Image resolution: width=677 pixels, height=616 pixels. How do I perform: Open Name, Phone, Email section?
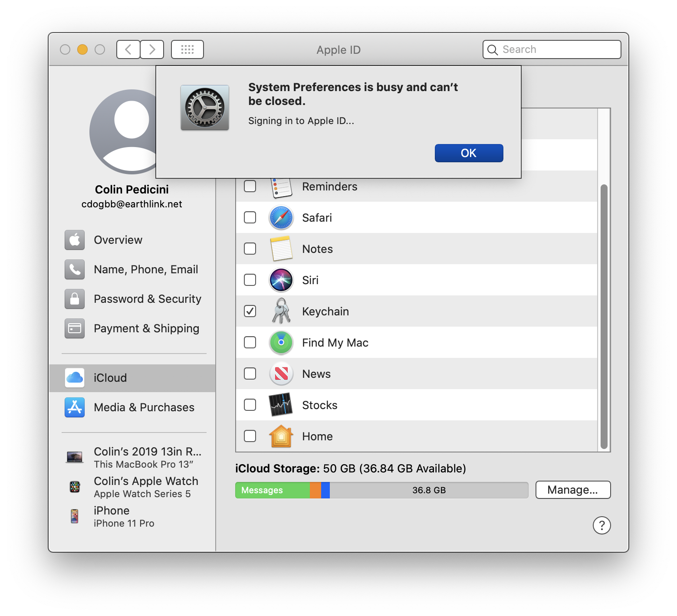[x=132, y=269]
